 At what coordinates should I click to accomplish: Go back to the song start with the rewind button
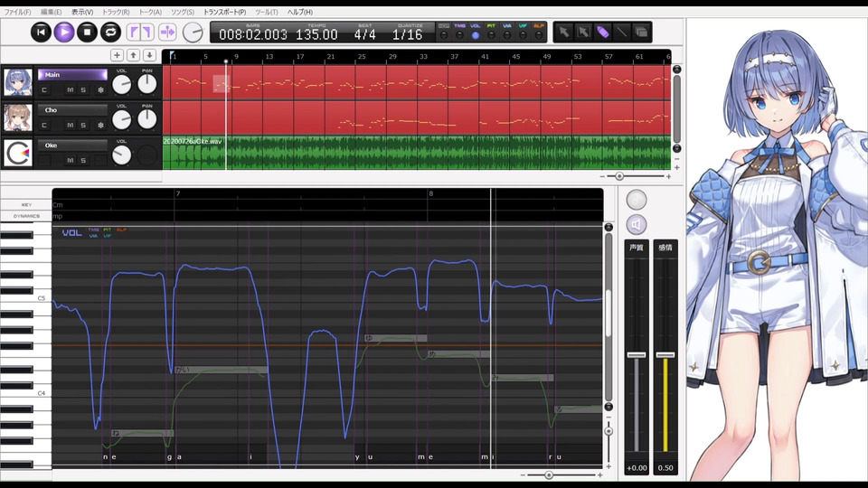[x=41, y=33]
